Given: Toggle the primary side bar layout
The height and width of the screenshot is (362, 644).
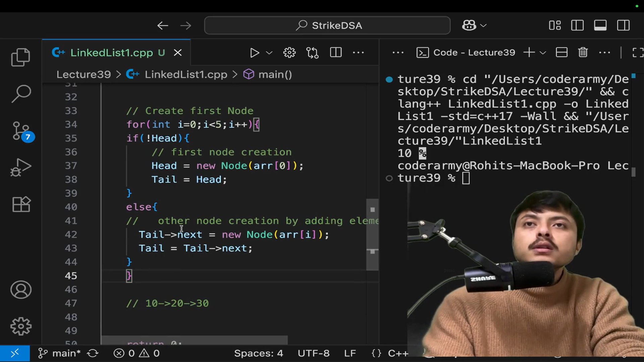Looking at the screenshot, I should (577, 25).
